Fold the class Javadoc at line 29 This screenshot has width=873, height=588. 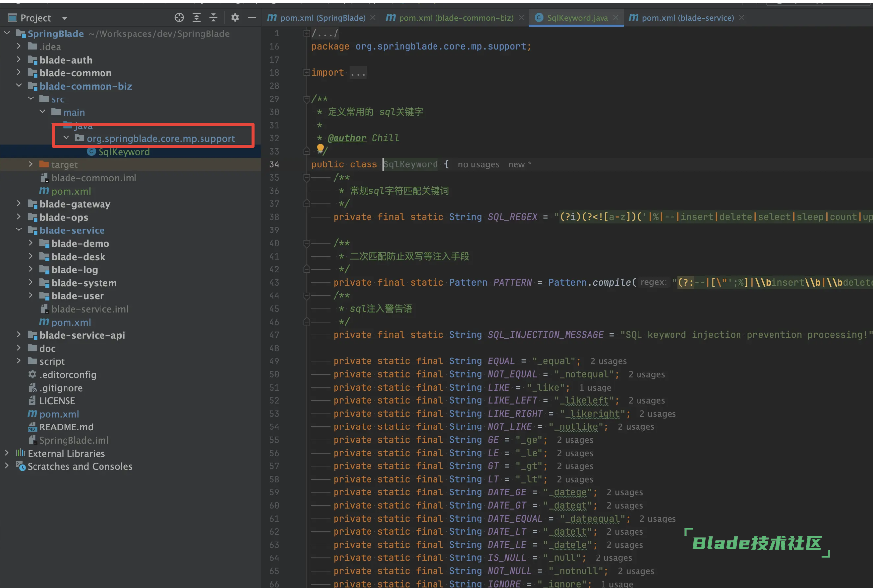tap(307, 98)
